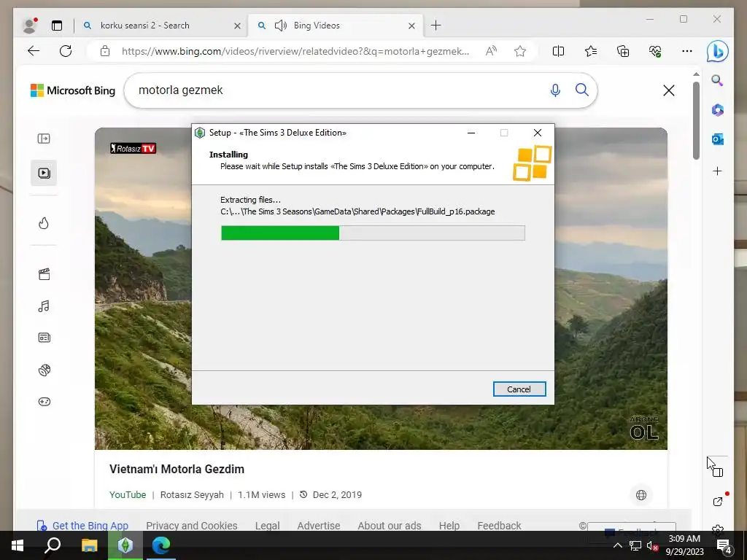Image resolution: width=747 pixels, height=560 pixels.
Task: Open the Edge sidebar search icon
Action: coord(718,80)
